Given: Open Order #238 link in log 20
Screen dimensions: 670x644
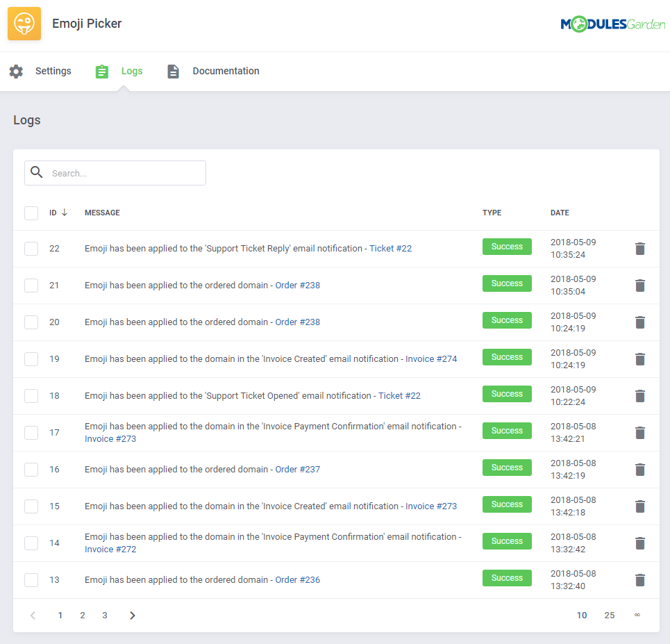Looking at the screenshot, I should 297,322.
